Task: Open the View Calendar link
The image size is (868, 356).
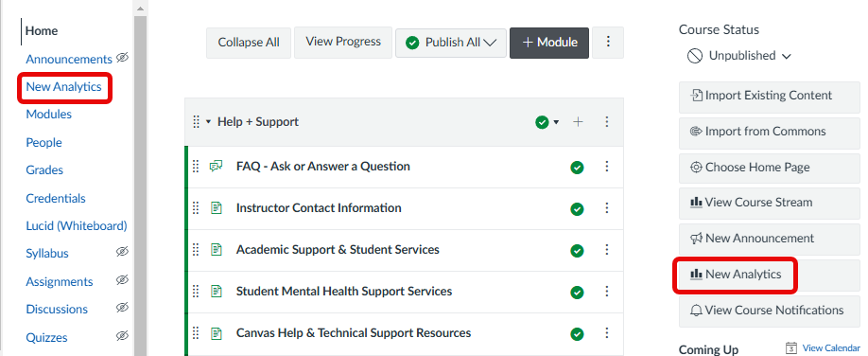Action: pyautogui.click(x=831, y=348)
